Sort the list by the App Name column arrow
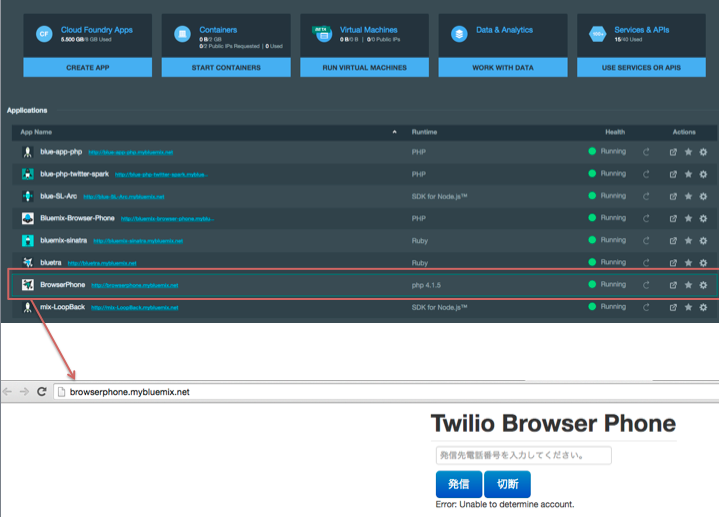 [x=394, y=132]
